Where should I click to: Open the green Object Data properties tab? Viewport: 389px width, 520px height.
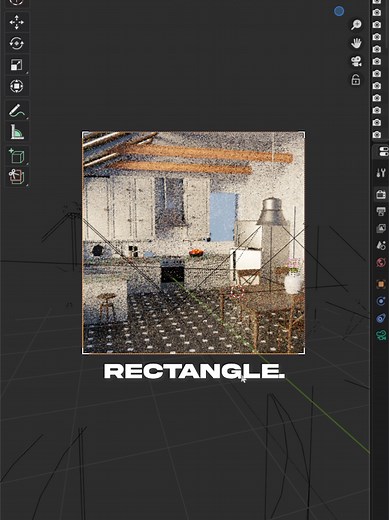[381, 335]
